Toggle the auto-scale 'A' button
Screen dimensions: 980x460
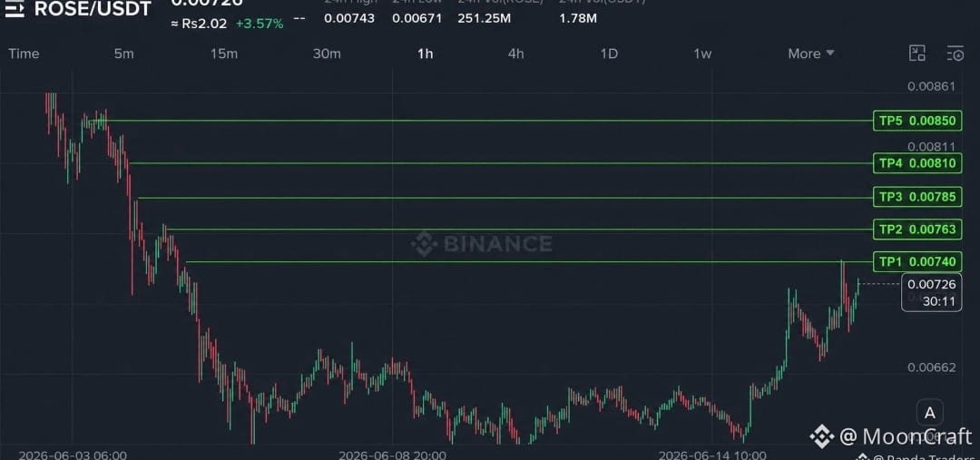[x=929, y=413]
